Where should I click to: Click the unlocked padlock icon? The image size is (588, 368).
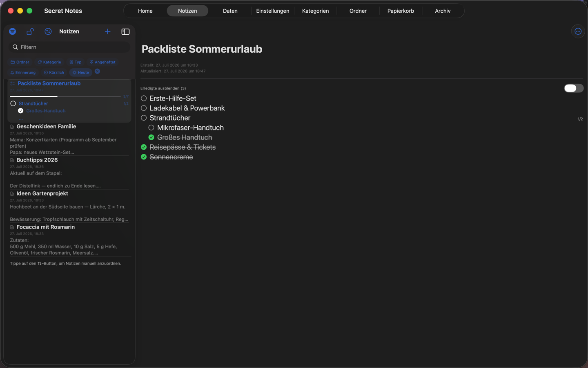pos(30,31)
